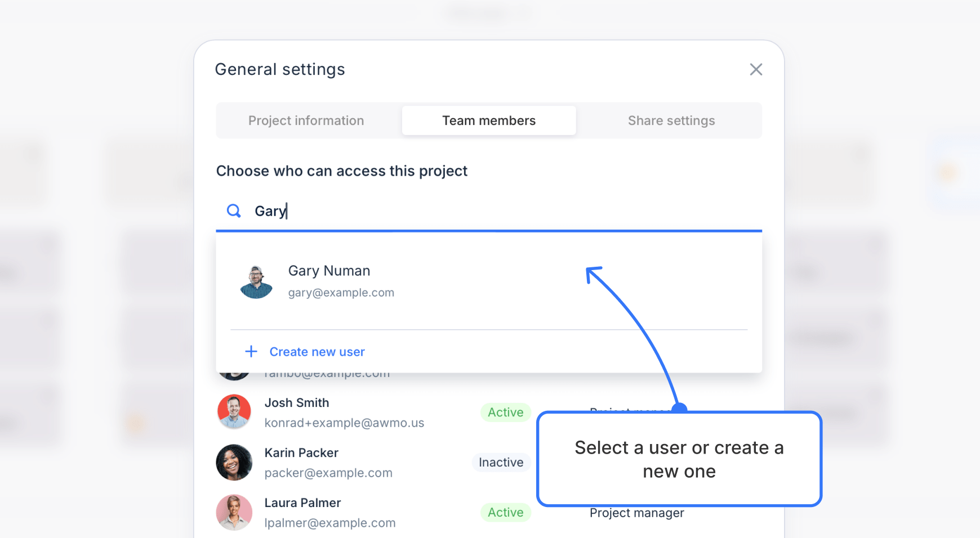This screenshot has height=538, width=980.
Task: Switch to the Project information tab
Action: 305,120
